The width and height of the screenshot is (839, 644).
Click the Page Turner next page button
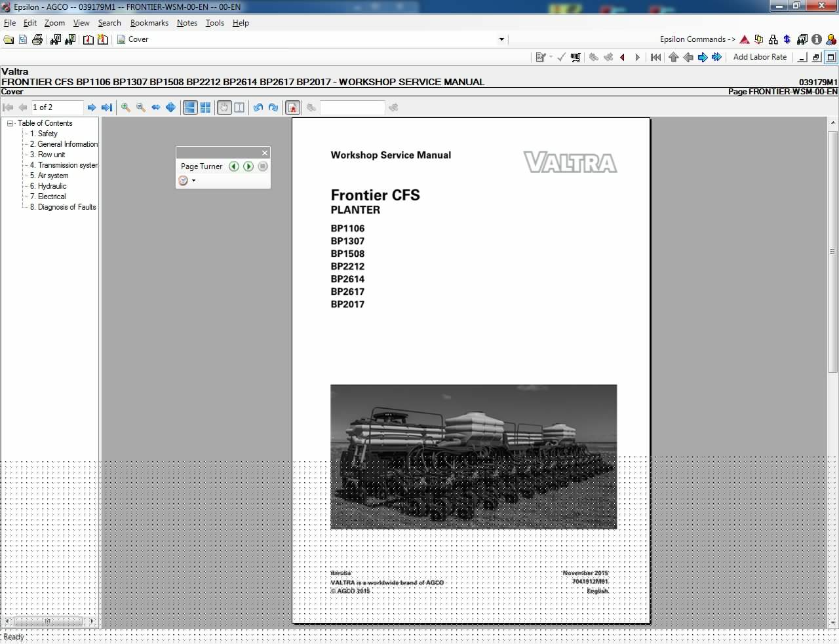point(248,166)
